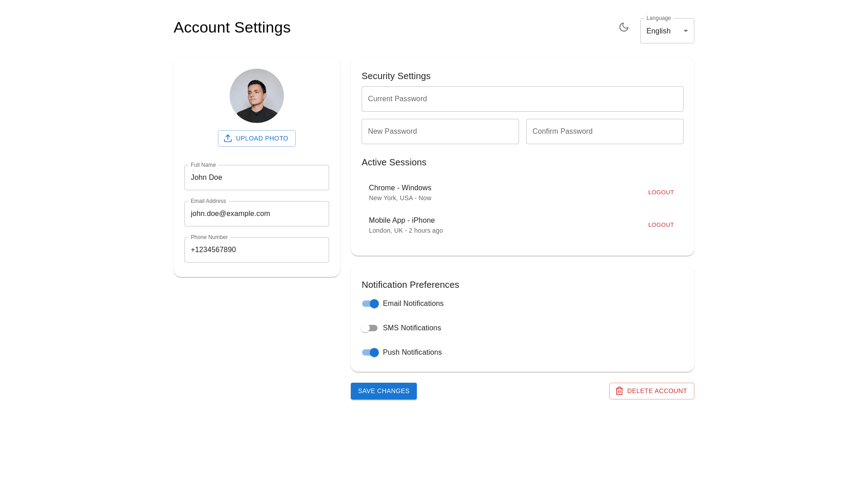Image resolution: width=868 pixels, height=488 pixels.
Task: Click the trash icon on Delete Account
Action: (619, 391)
